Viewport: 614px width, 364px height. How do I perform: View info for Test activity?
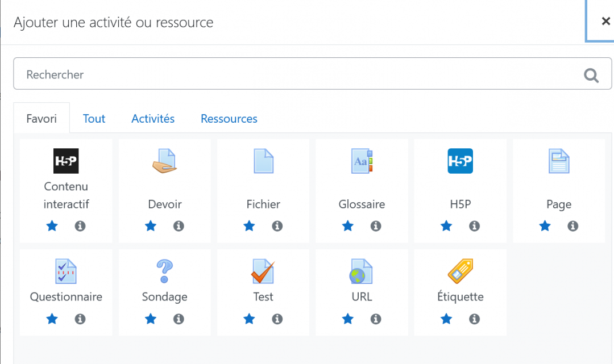tap(277, 319)
